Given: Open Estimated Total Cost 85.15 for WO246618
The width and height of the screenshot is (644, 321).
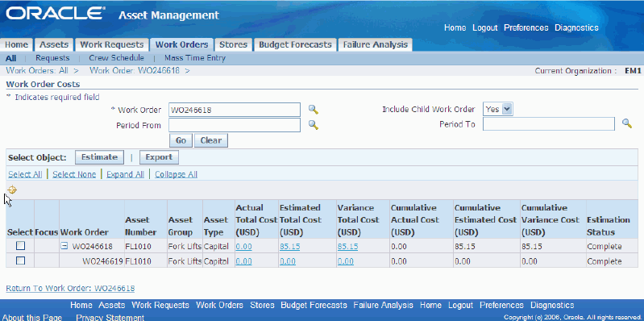Looking at the screenshot, I should pyautogui.click(x=289, y=247).
